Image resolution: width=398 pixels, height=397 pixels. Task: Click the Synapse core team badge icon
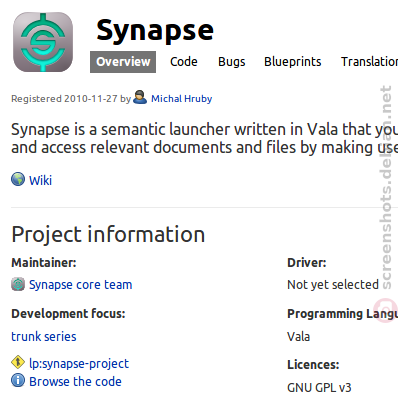18,284
